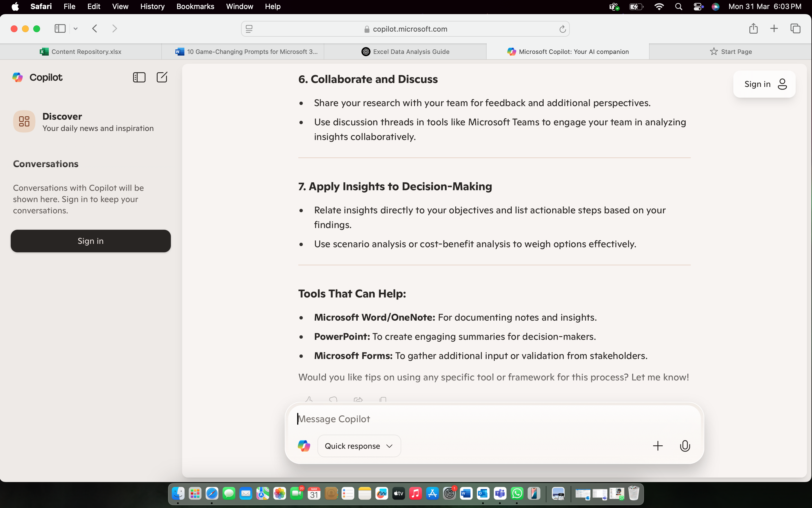
Task: Switch to the Start Page tab
Action: (x=731, y=51)
